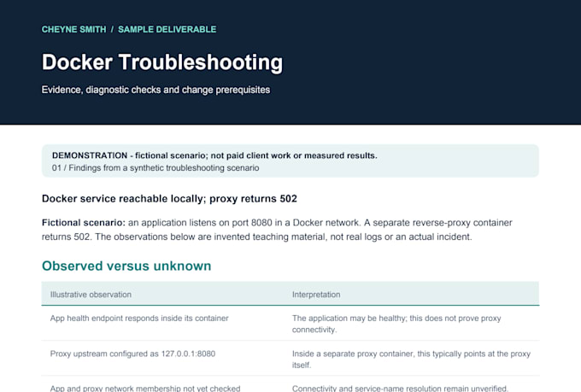The width and height of the screenshot is (581, 392).
Task: Click the 'Illustrative observation' column header
Action: tap(91, 295)
